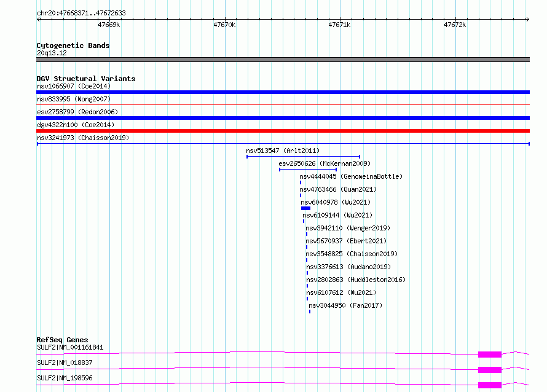This screenshot has width=547, height=392.
Task: Click the SULF2|NM_198596 transcript label
Action: [x=65, y=378]
